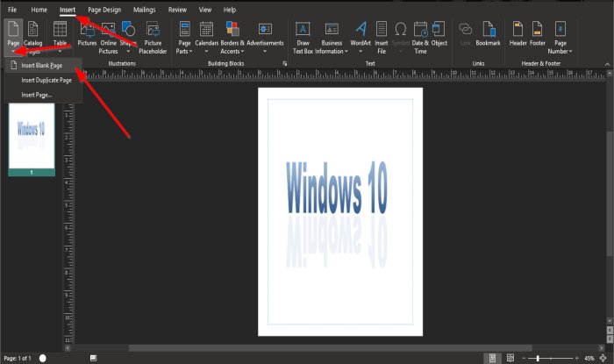Click the Catalog Pages icon
614x364 pixels.
point(33,33)
